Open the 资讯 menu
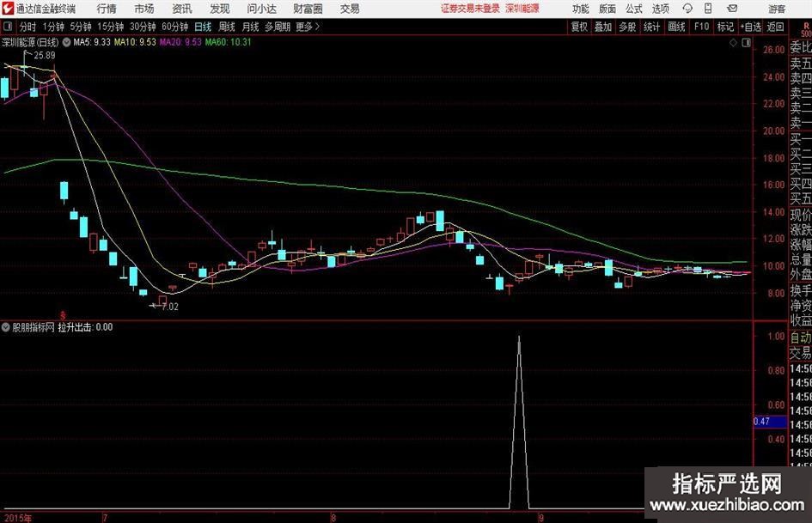This screenshot has height=523, width=812. pyautogui.click(x=182, y=9)
